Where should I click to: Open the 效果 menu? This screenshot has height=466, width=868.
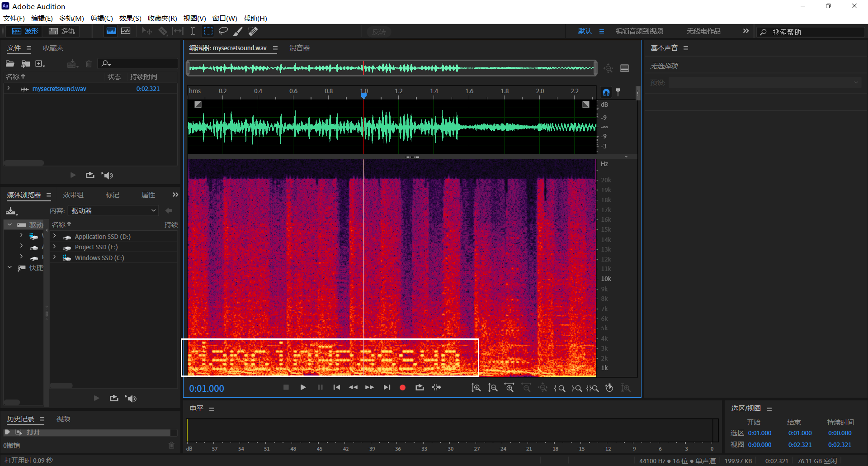(x=130, y=18)
